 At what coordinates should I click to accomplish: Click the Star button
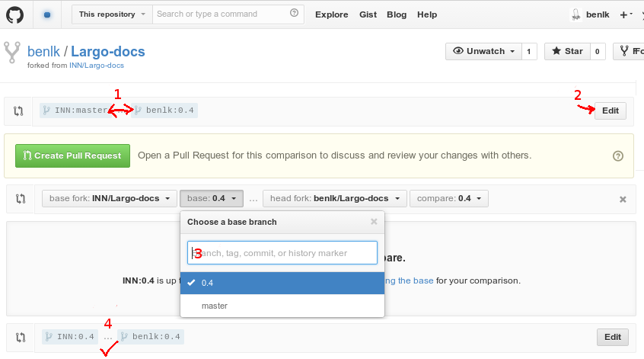coord(567,51)
